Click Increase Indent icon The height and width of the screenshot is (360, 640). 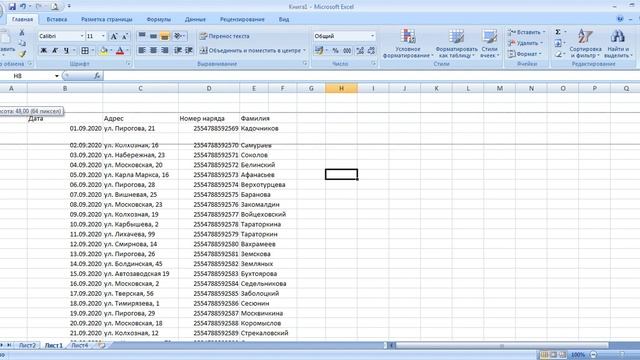pyautogui.click(x=189, y=50)
